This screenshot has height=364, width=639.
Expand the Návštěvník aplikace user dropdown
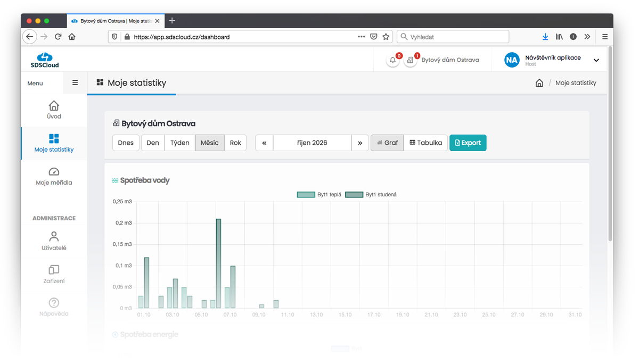pos(596,60)
